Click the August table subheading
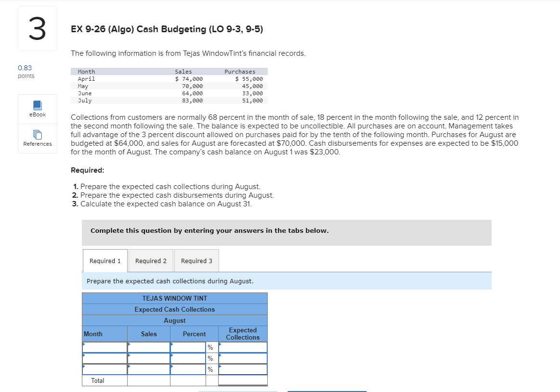The height and width of the screenshot is (392, 560). point(175,320)
